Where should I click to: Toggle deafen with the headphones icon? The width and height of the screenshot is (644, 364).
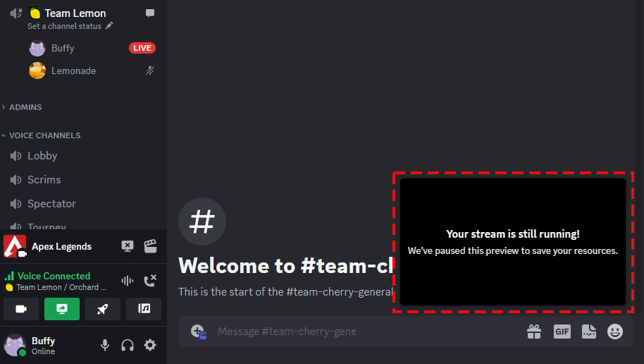point(128,345)
